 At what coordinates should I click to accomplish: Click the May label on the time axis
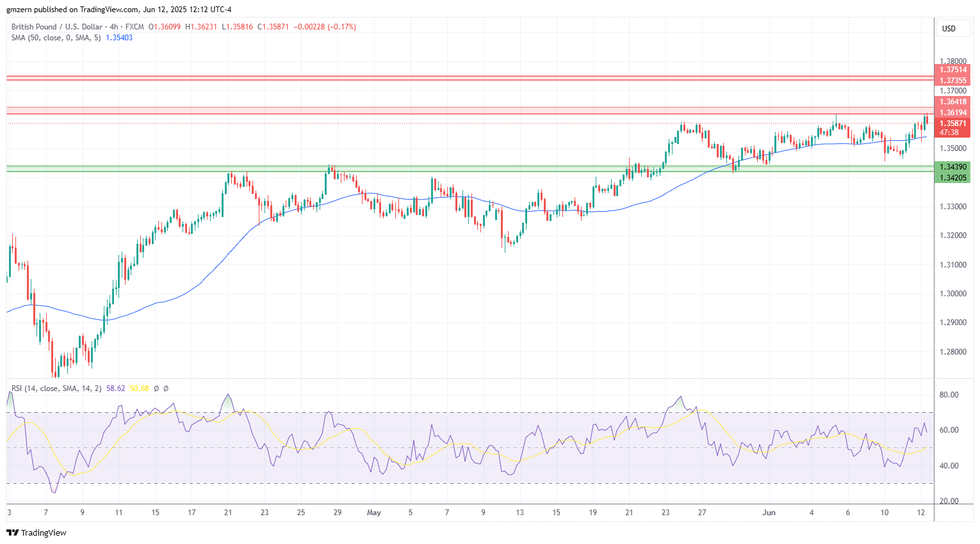point(374,513)
